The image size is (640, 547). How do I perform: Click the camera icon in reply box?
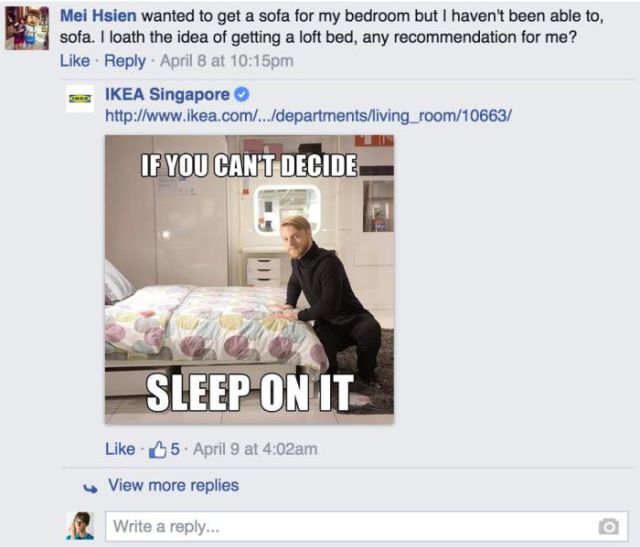tap(609, 527)
